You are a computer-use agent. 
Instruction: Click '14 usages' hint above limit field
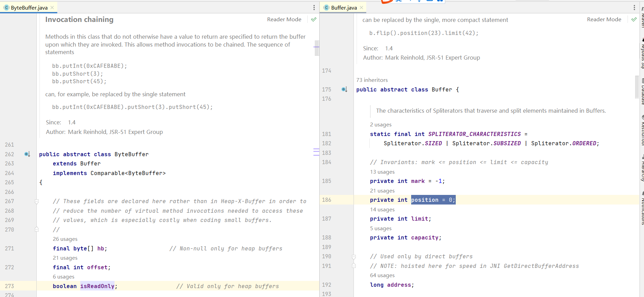(x=382, y=210)
